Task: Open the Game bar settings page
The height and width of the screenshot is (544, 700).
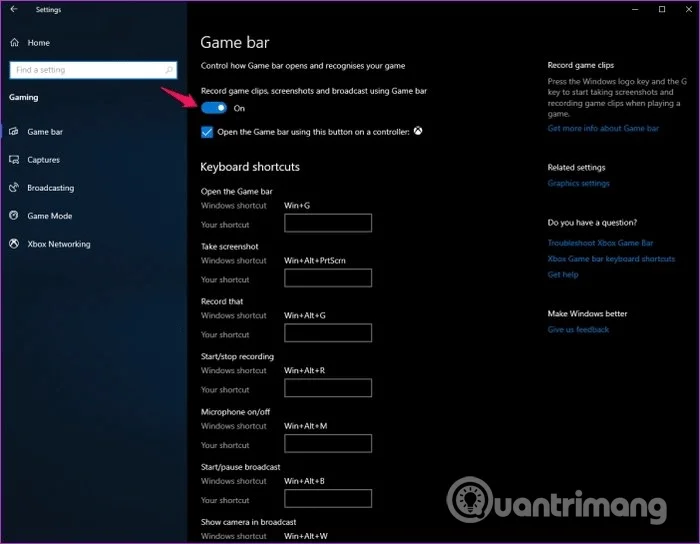Action: coord(45,132)
